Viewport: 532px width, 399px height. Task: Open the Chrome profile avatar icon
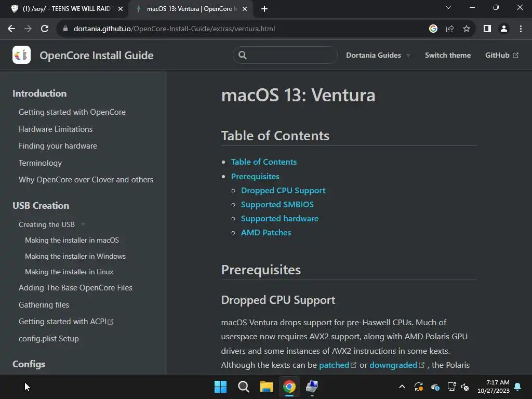503,29
